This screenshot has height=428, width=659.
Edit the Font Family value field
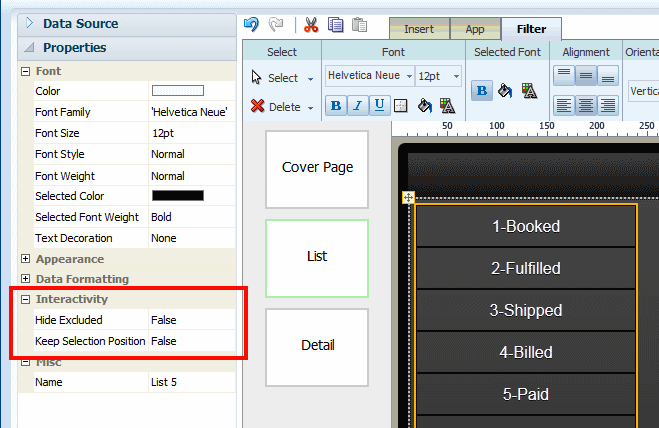point(192,112)
